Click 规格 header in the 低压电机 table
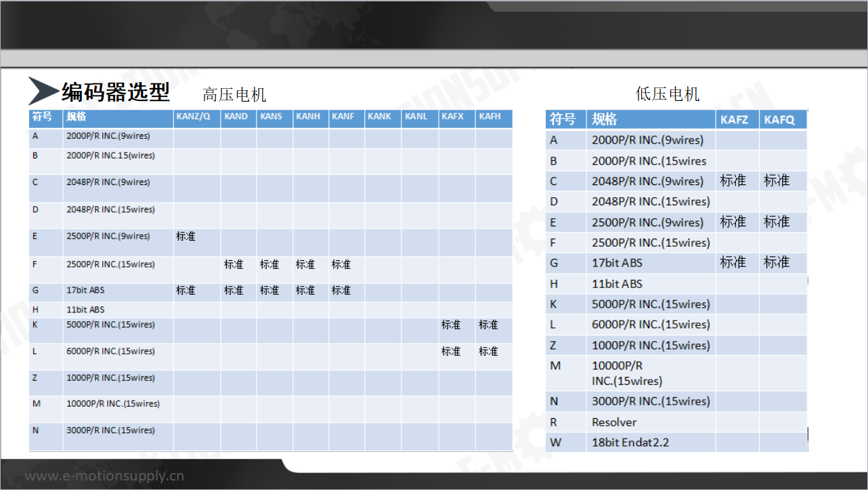The image size is (868, 490). [x=604, y=119]
